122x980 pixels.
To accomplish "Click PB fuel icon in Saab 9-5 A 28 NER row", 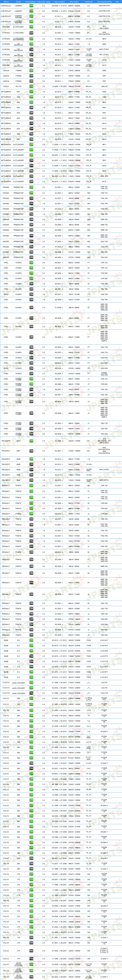I will (31, 651).
